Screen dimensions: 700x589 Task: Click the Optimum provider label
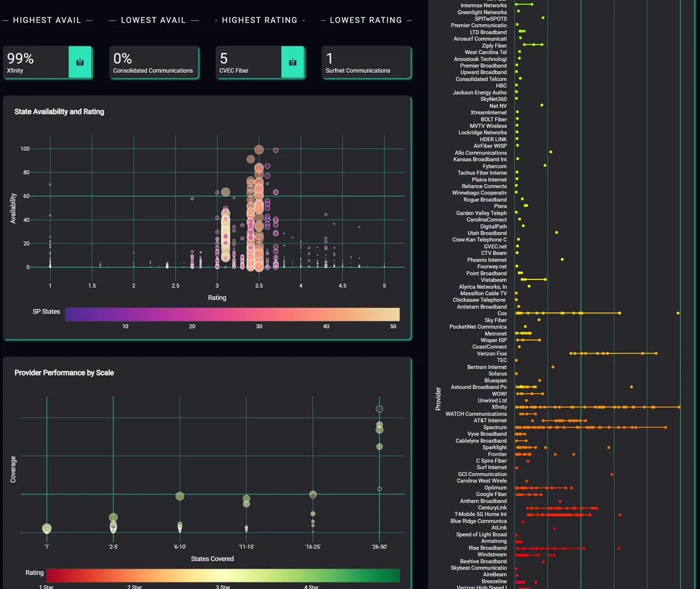pos(495,488)
